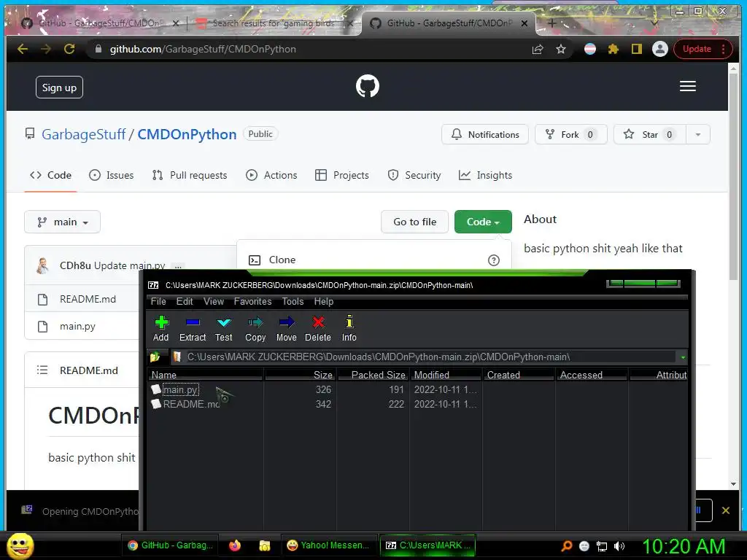
Task: Open the 7-Zip Help menu
Action: pyautogui.click(x=323, y=301)
